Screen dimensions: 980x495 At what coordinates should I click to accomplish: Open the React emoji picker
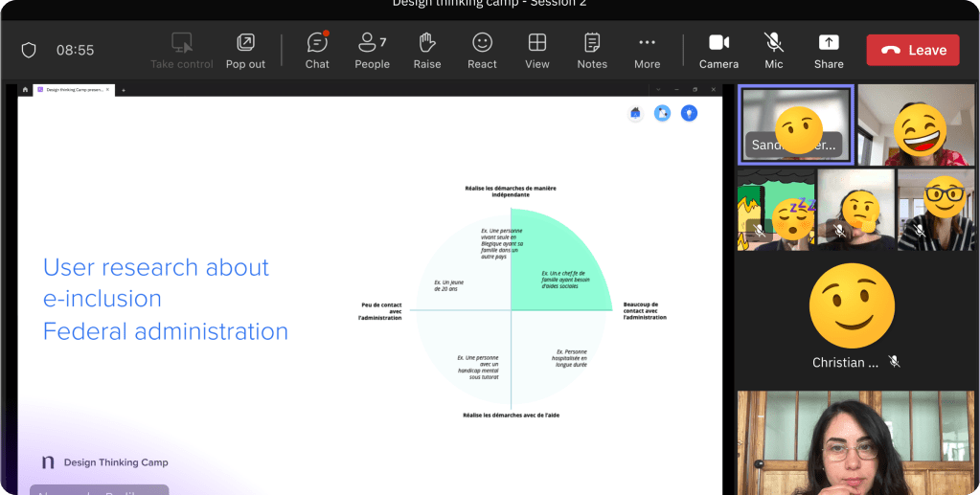click(482, 51)
